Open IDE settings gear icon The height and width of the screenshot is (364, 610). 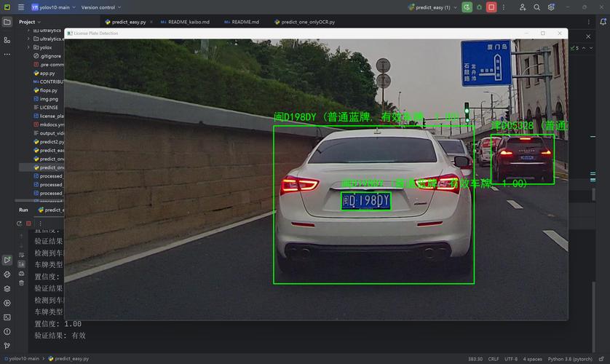[550, 7]
